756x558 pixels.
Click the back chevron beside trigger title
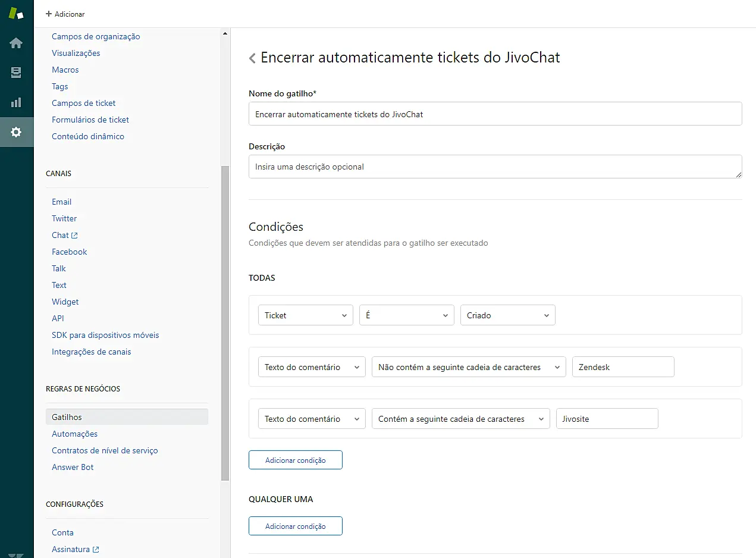point(252,58)
